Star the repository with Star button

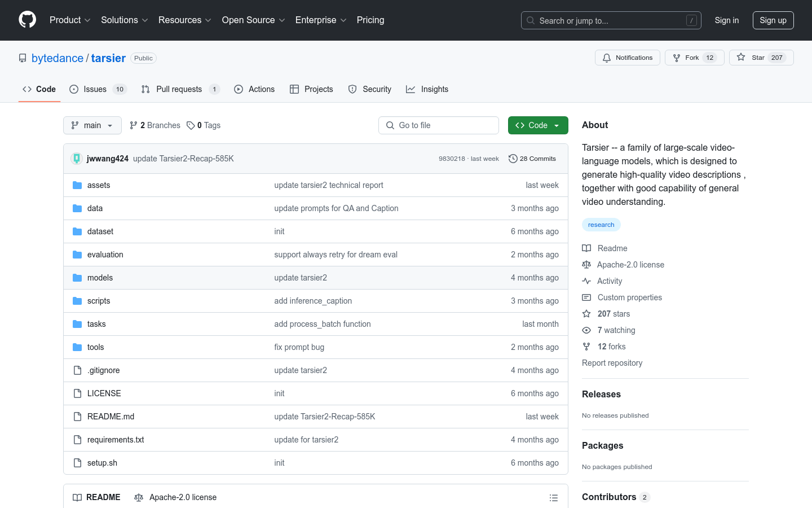click(x=761, y=58)
